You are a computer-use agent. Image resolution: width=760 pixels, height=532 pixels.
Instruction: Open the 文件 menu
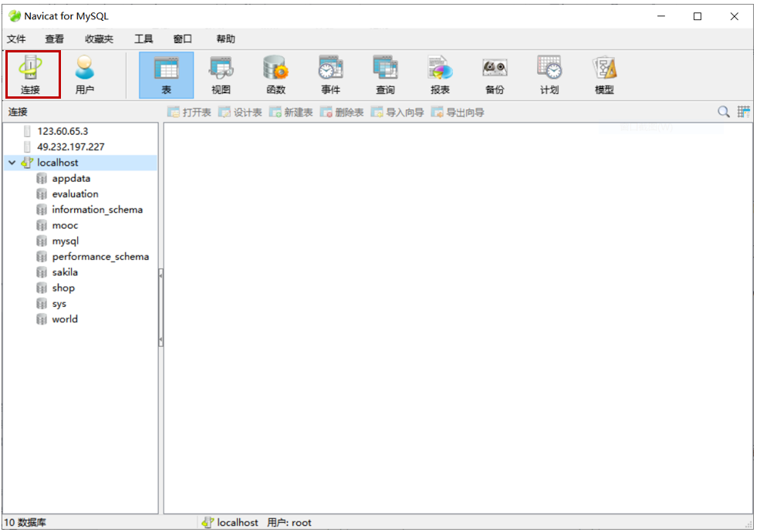coord(16,39)
